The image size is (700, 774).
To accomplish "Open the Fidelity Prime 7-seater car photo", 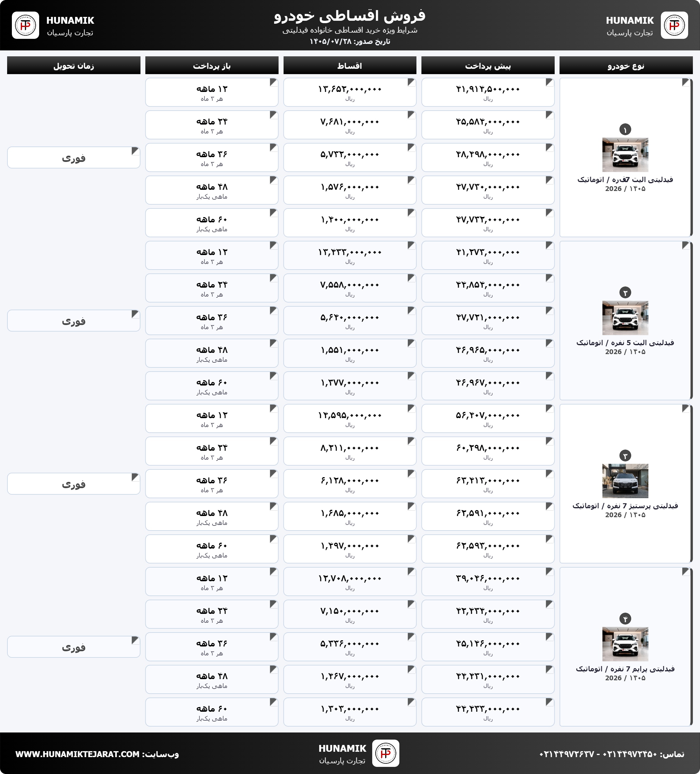I will (x=625, y=644).
